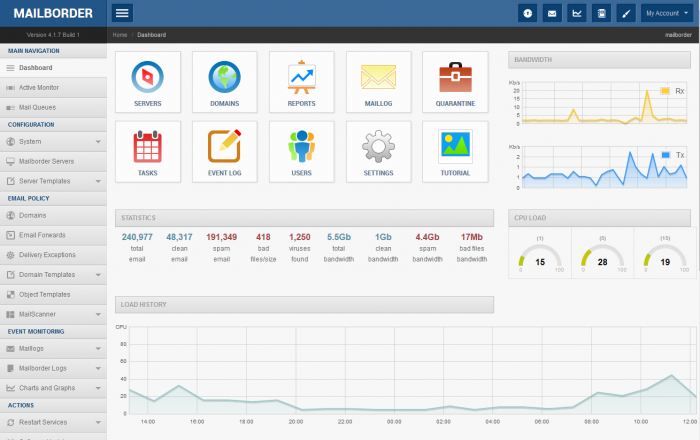Expand the Domain Templates sidebar menu
Viewport: 700px width, 440px height.
pyautogui.click(x=53, y=274)
